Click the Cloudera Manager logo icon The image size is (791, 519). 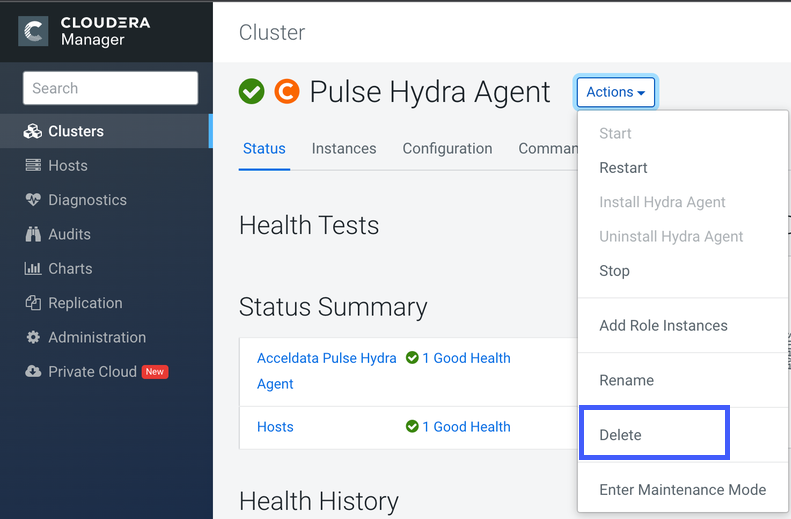click(33, 31)
